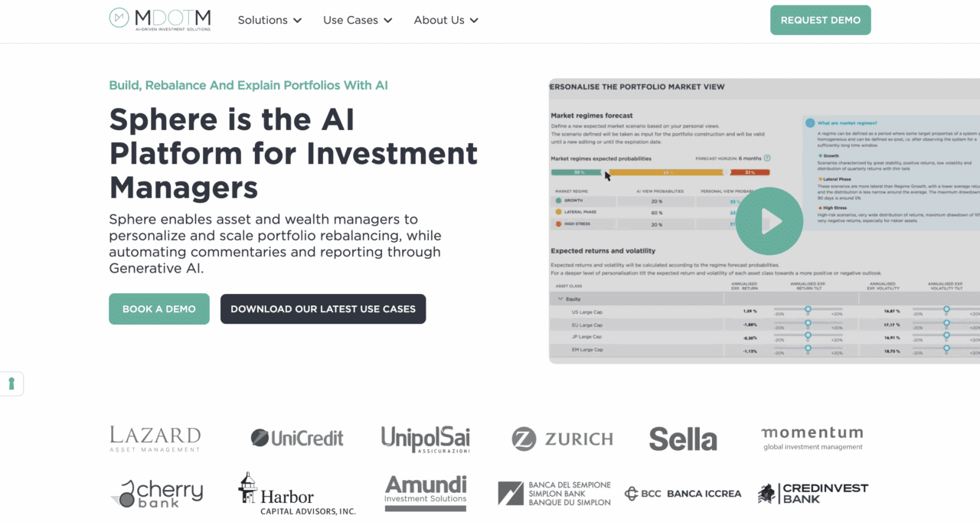Click the US Large Cap return tilt slider
The image size is (980, 522).
(808, 311)
